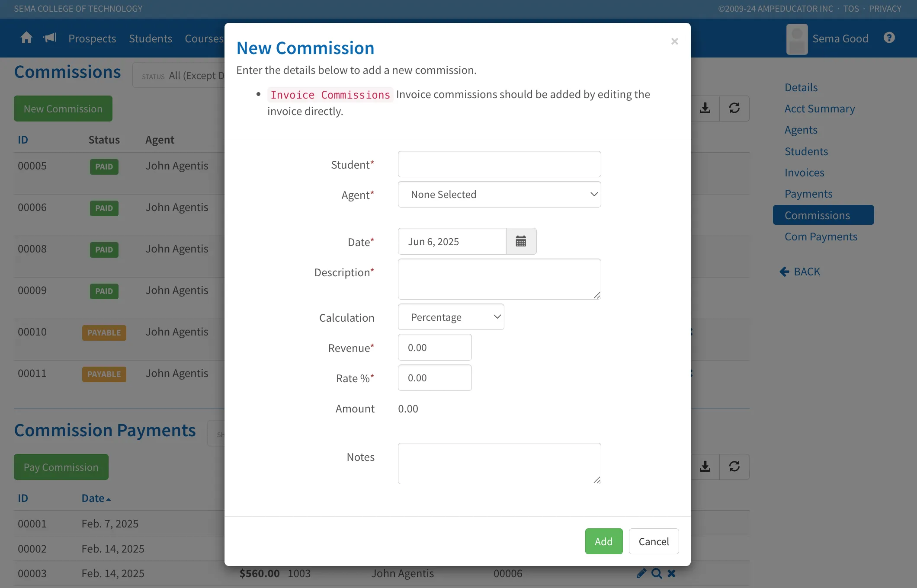Edit commission payment 00003 pencil icon
The image size is (917, 588).
click(x=641, y=573)
